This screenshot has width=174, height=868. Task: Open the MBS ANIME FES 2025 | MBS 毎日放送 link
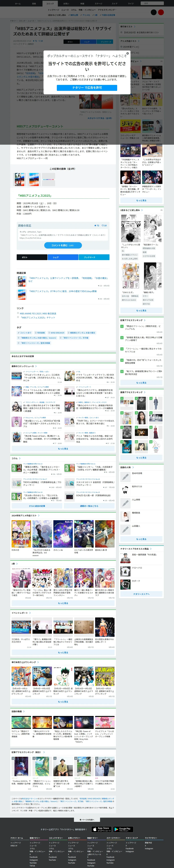[x=38, y=313]
